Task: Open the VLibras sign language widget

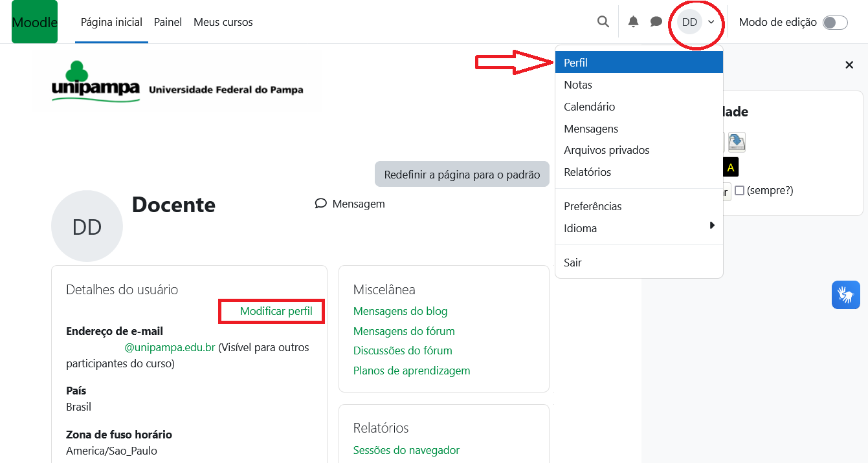Action: (845, 295)
